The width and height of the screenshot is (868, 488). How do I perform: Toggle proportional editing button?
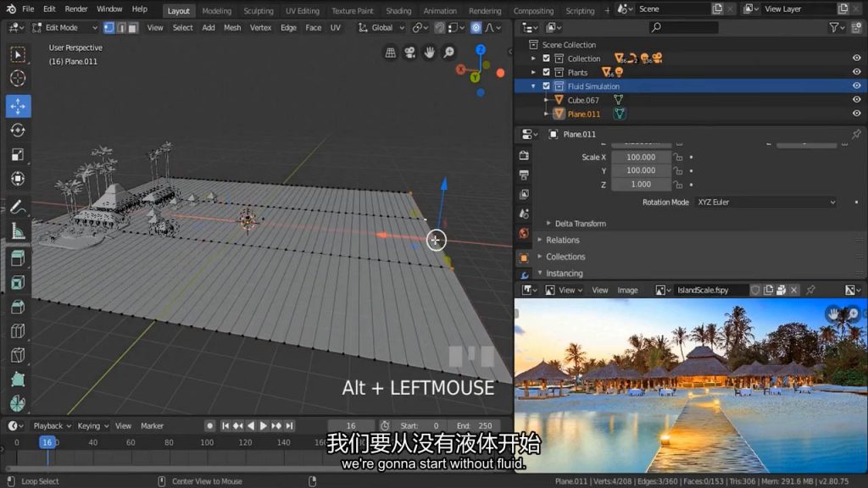(x=476, y=28)
